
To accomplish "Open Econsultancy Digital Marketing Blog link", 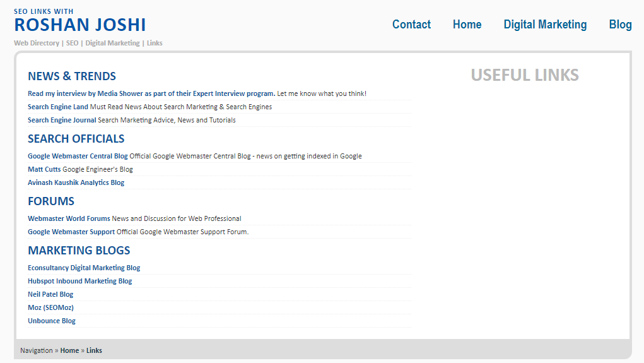I will click(84, 268).
